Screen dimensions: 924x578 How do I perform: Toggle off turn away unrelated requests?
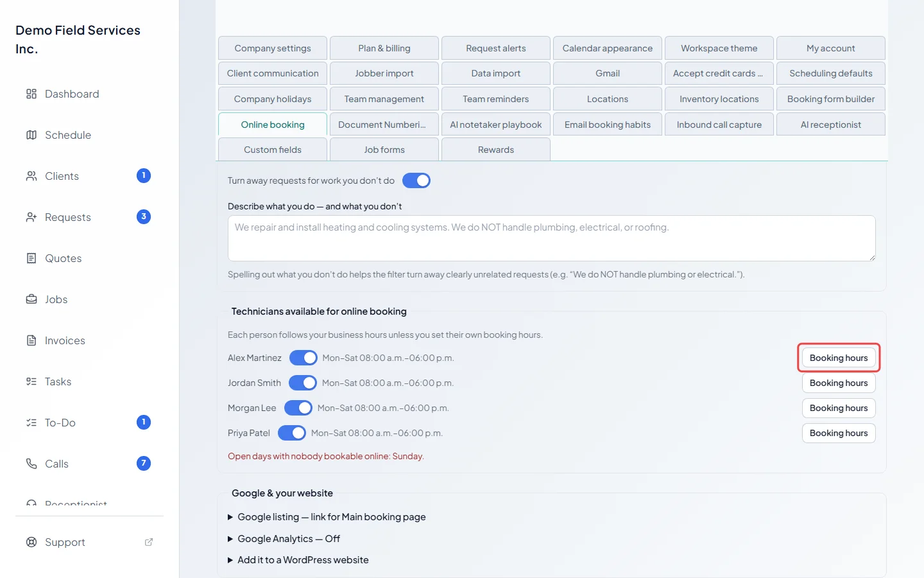pyautogui.click(x=416, y=180)
